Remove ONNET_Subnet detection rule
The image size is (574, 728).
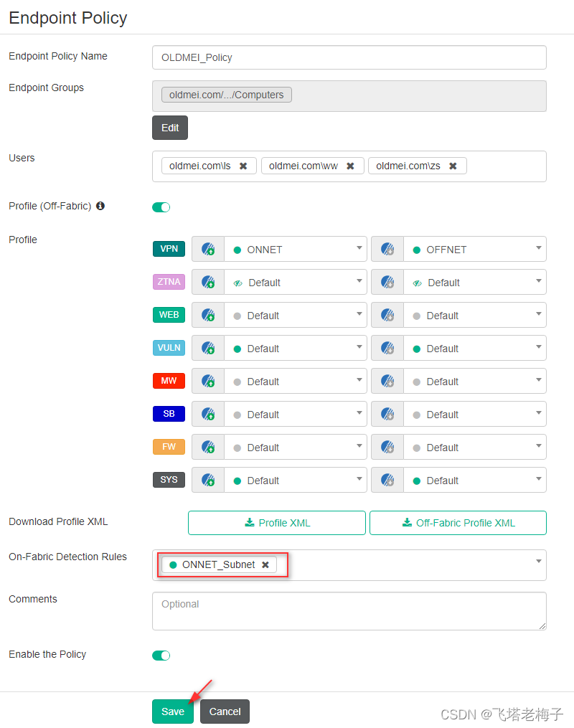point(265,565)
